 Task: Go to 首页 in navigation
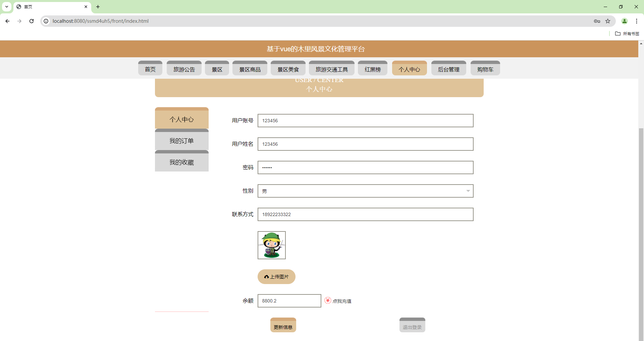point(150,68)
